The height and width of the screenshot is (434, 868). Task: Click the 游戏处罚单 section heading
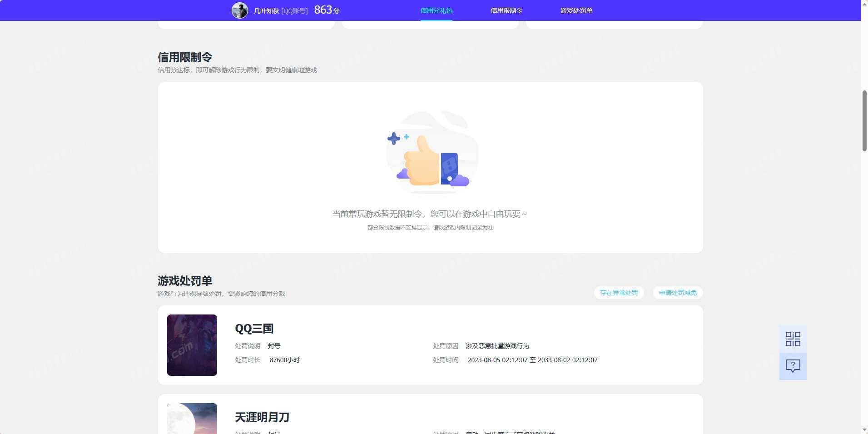point(185,281)
